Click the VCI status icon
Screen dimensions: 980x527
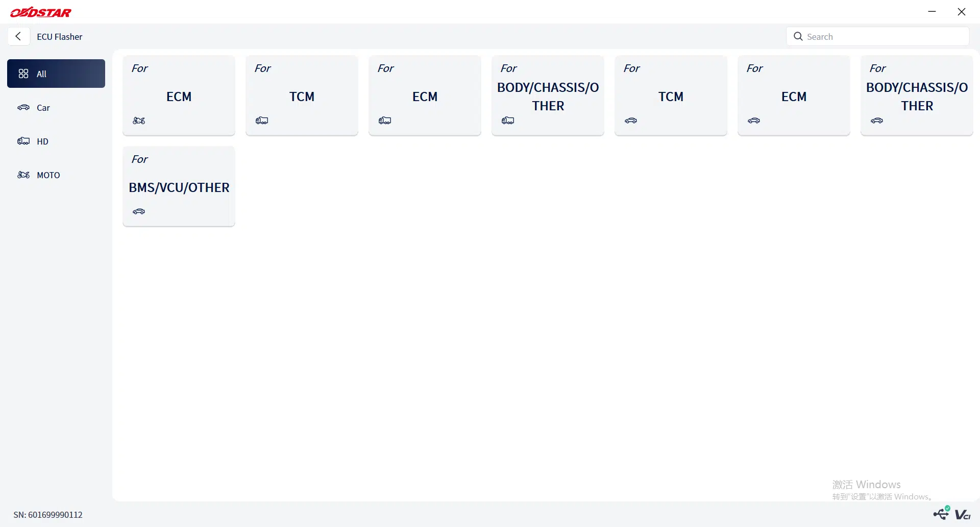tap(963, 515)
